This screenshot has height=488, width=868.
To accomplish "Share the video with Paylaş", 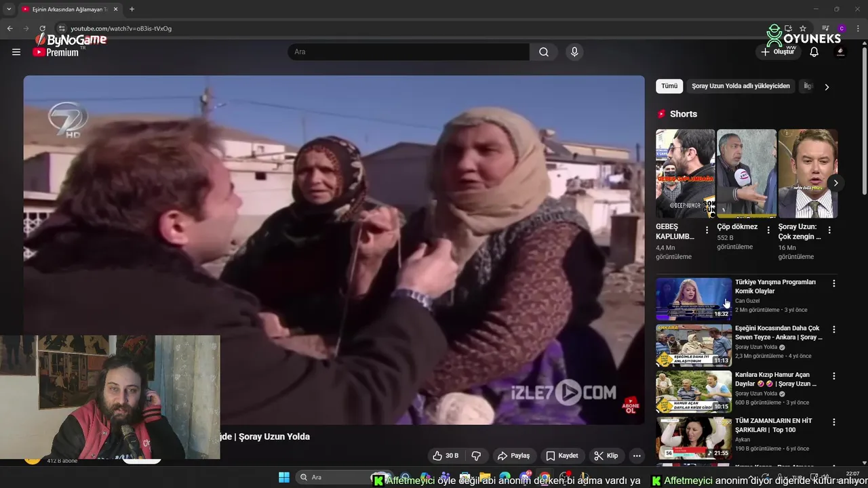I will point(513,455).
